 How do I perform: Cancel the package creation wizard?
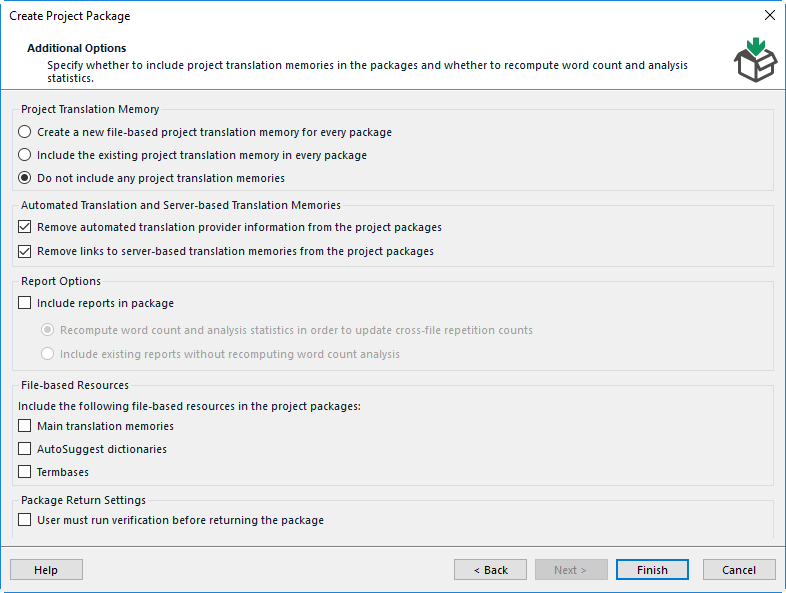click(x=739, y=570)
